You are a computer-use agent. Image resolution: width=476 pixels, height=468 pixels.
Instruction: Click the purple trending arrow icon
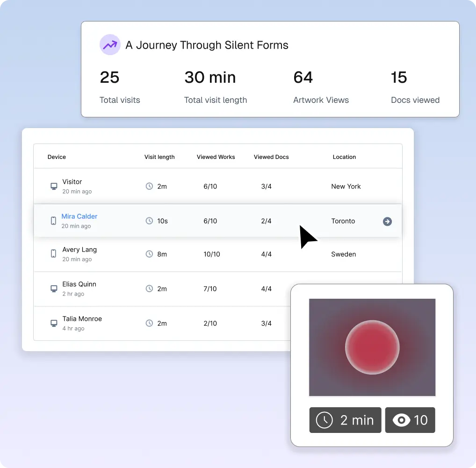(110, 44)
